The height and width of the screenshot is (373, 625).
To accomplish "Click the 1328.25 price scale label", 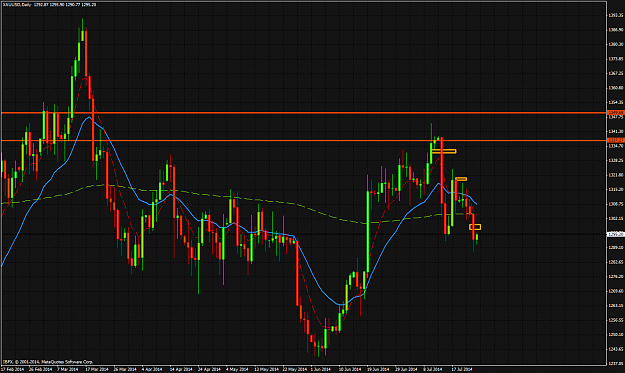I will (x=616, y=161).
